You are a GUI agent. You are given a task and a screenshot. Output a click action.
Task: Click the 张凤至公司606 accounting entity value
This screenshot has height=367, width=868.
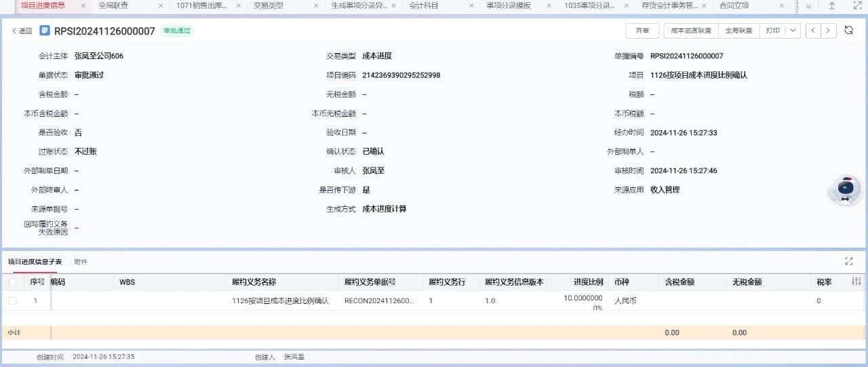99,56
